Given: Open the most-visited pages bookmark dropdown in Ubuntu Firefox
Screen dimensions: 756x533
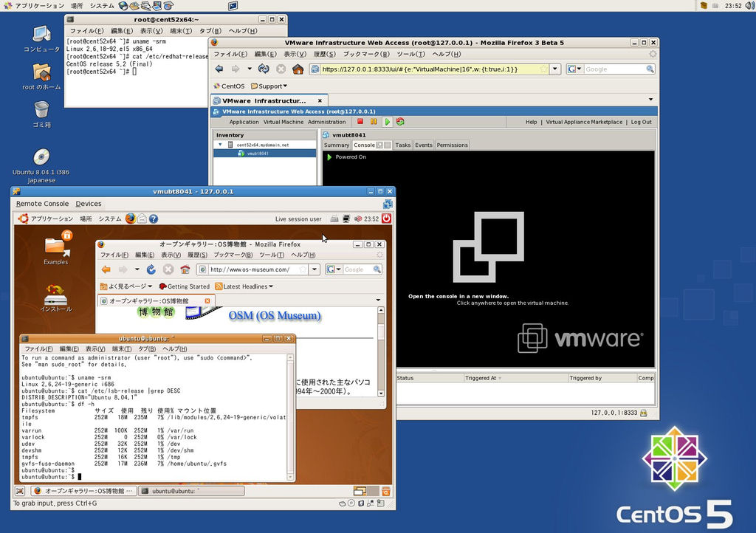Looking at the screenshot, I should [x=126, y=286].
